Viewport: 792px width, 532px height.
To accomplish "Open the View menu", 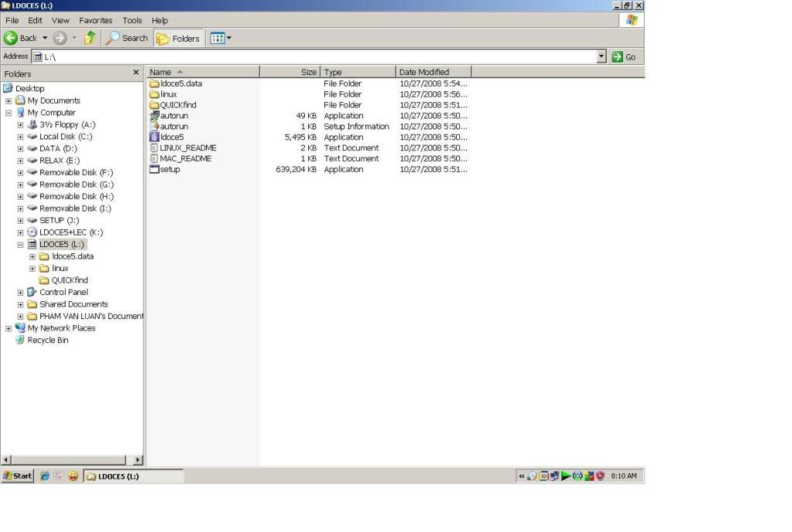I will pos(60,20).
